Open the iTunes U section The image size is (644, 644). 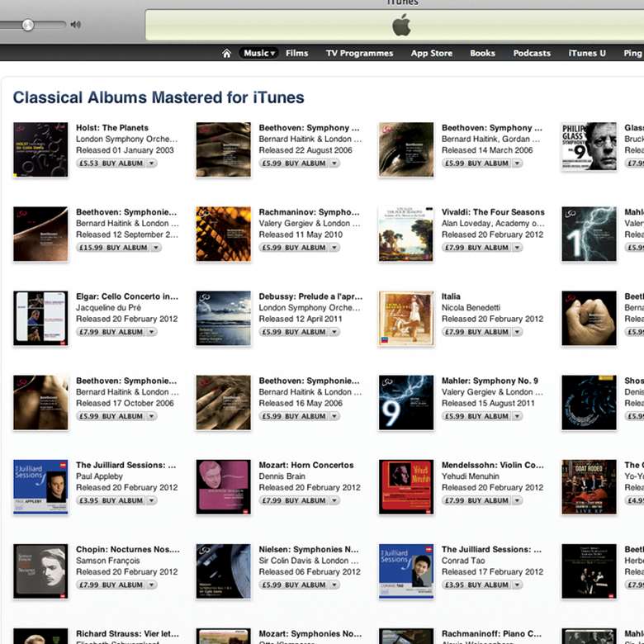pos(586,53)
